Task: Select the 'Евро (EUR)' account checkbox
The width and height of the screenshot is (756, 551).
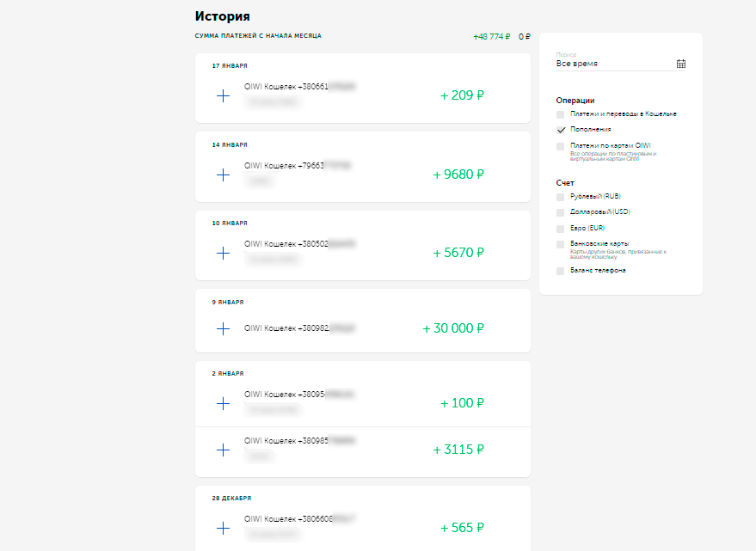Action: point(560,229)
